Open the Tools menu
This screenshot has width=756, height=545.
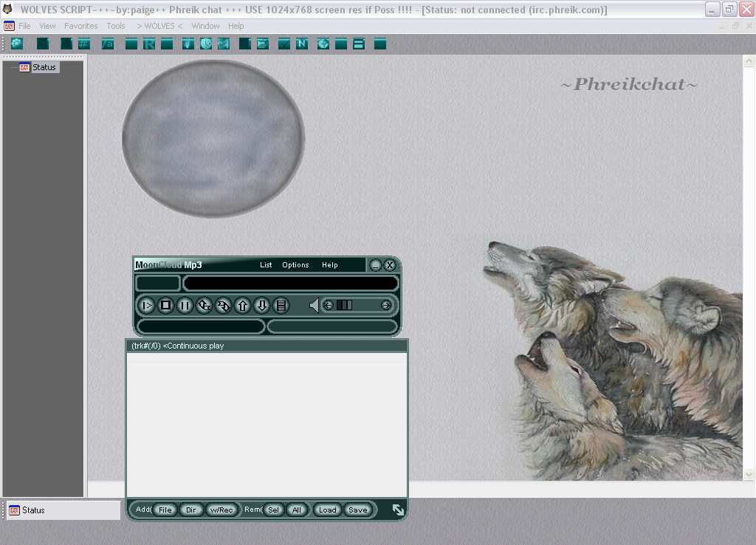(x=116, y=26)
